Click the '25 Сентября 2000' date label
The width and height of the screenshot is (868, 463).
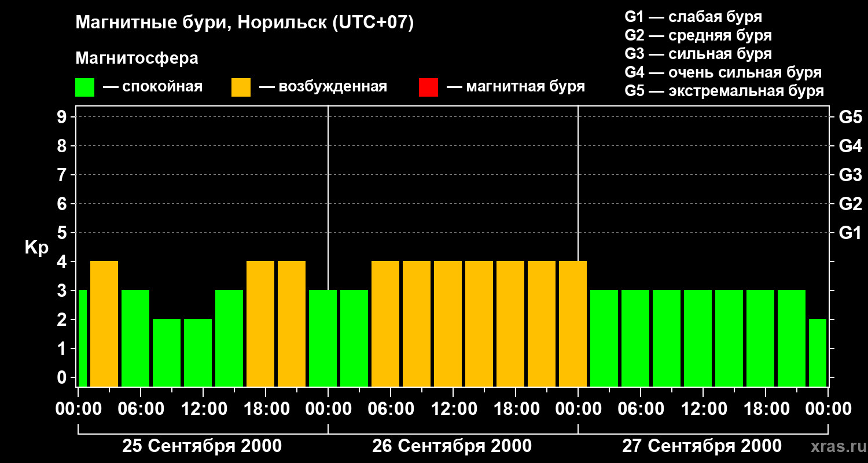point(202,446)
